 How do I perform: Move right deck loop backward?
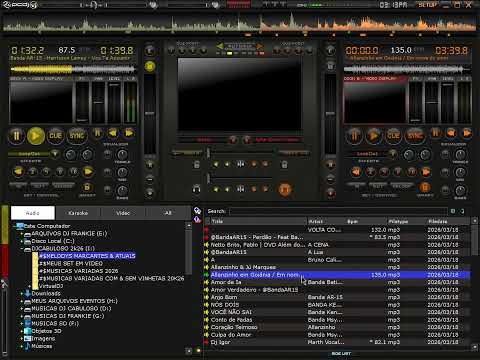[356, 172]
